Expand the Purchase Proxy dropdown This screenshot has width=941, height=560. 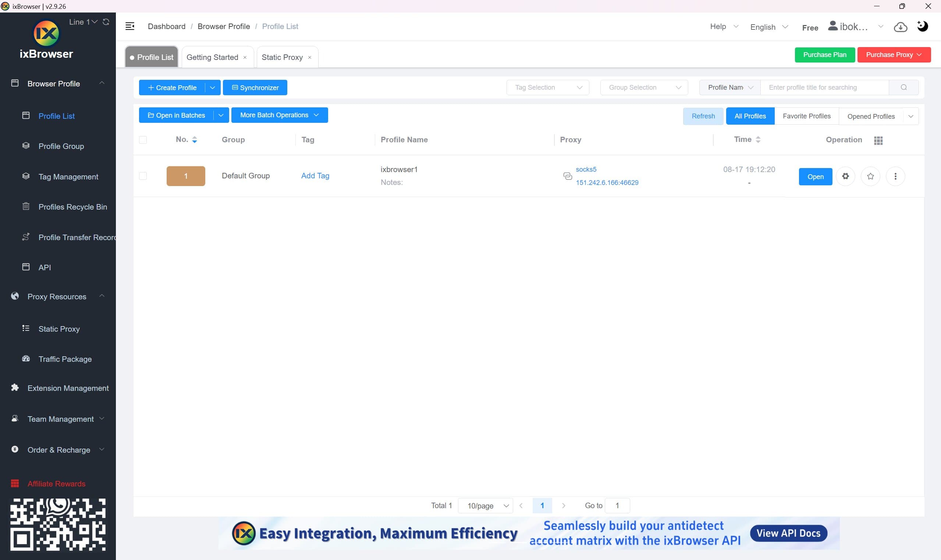click(894, 55)
